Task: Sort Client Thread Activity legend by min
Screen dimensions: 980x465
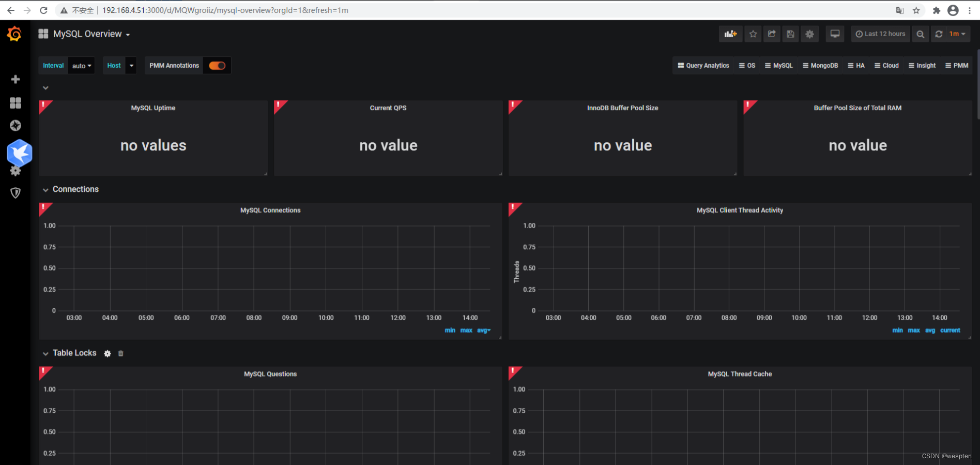Action: [x=898, y=330]
